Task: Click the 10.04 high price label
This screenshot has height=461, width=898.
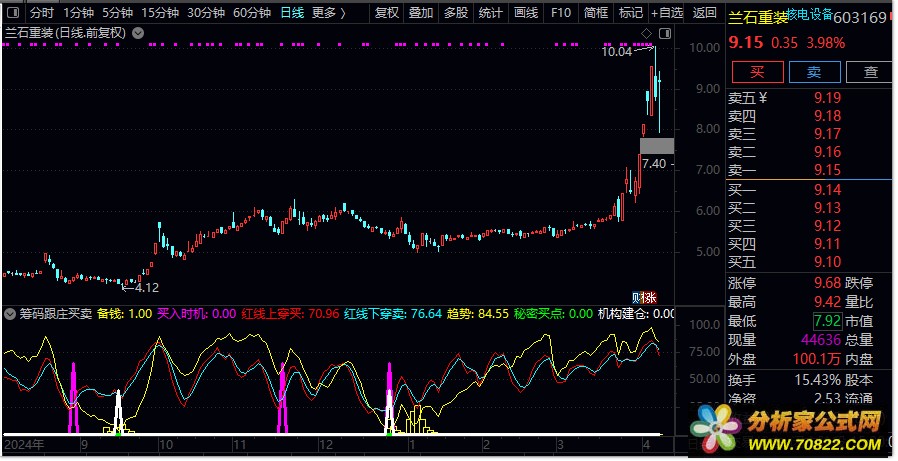Action: tap(616, 52)
